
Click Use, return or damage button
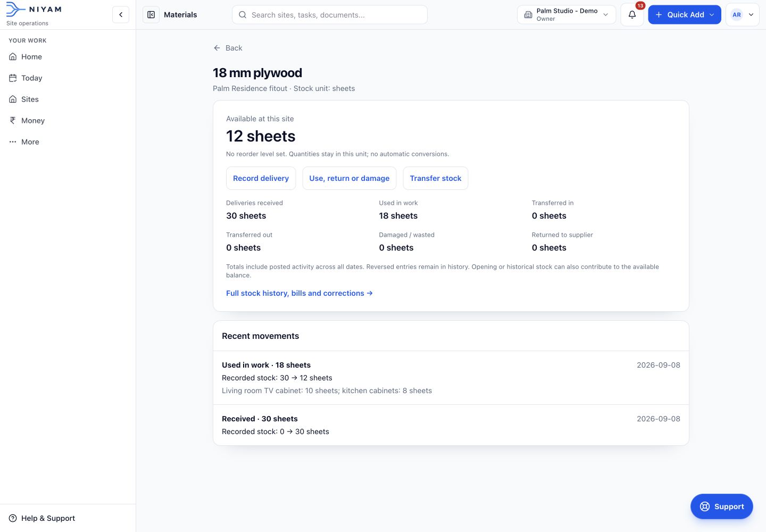tap(349, 178)
